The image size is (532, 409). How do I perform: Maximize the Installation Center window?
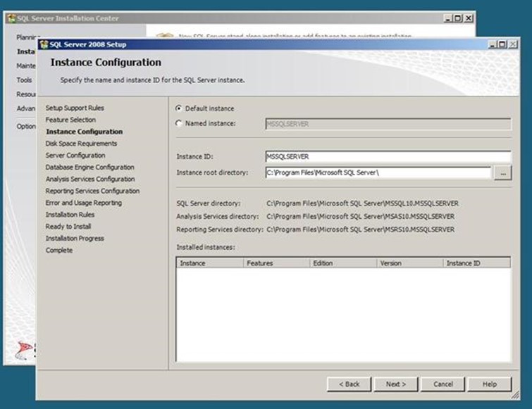[x=458, y=18]
